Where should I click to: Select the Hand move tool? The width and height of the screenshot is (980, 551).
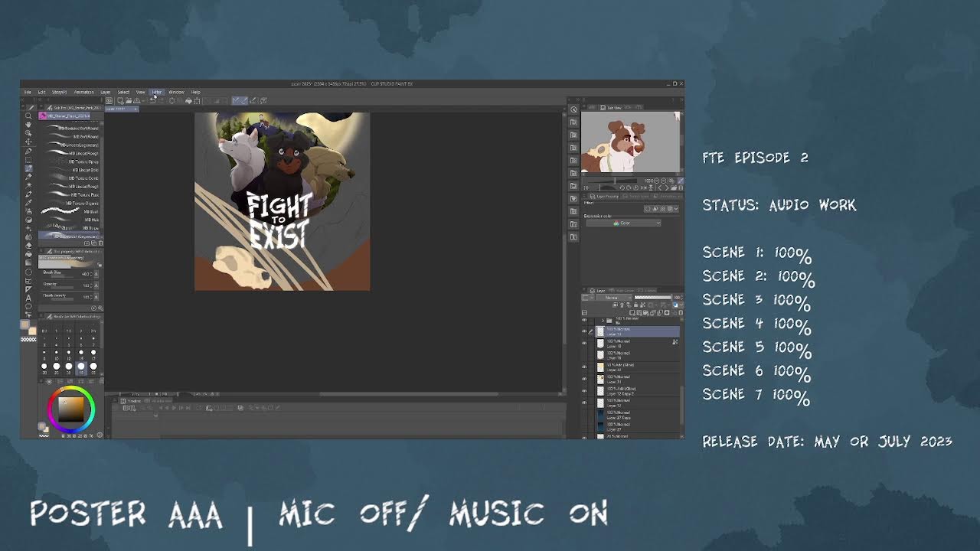click(28, 124)
